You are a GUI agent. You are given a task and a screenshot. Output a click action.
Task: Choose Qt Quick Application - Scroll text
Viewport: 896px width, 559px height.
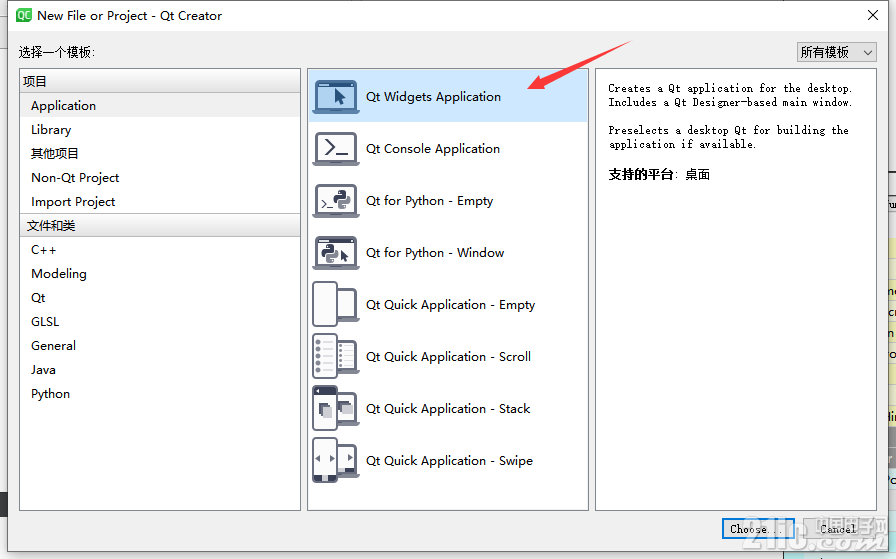(x=448, y=357)
